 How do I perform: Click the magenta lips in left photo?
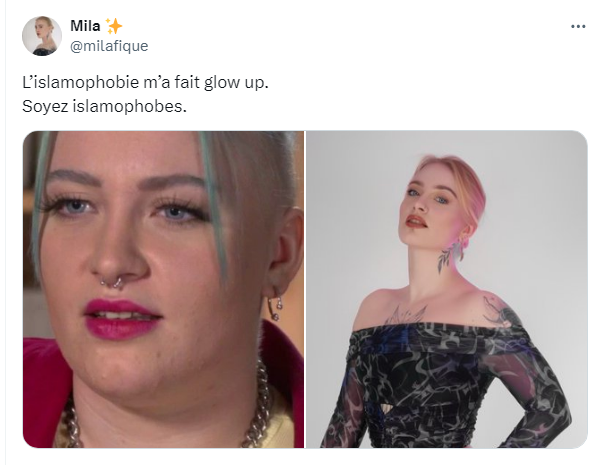pos(122,320)
